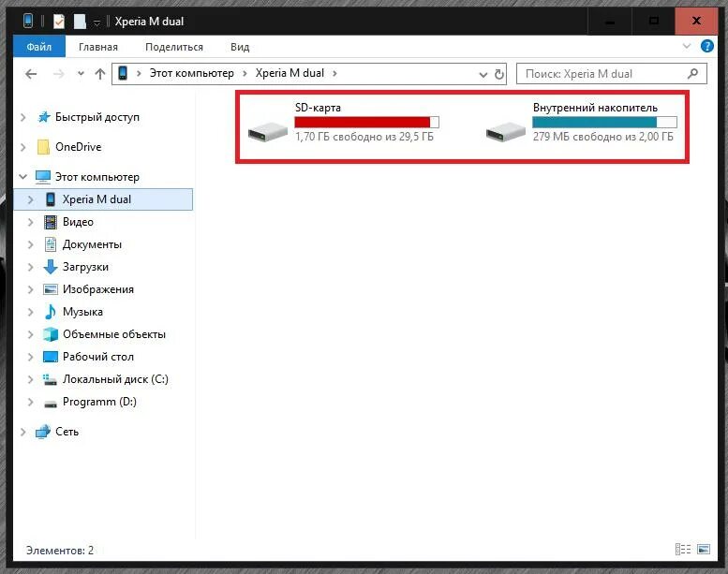Go up one level with up arrow
Screen dimensions: 728x574
100,74
